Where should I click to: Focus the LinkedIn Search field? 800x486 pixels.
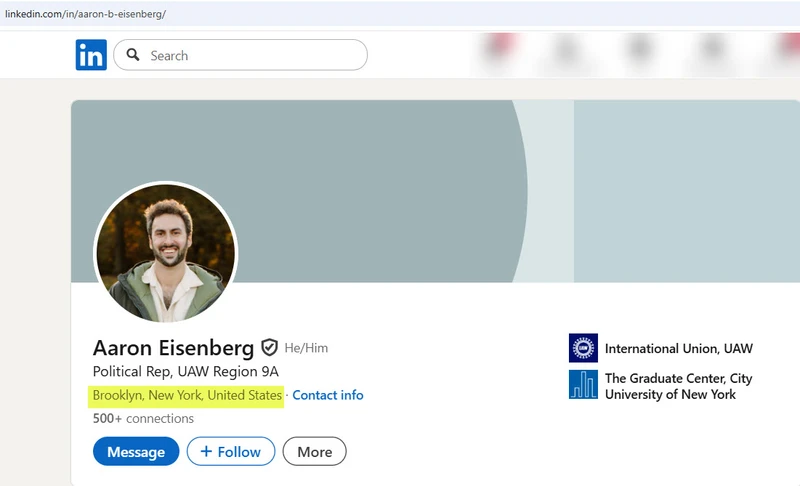250,55
